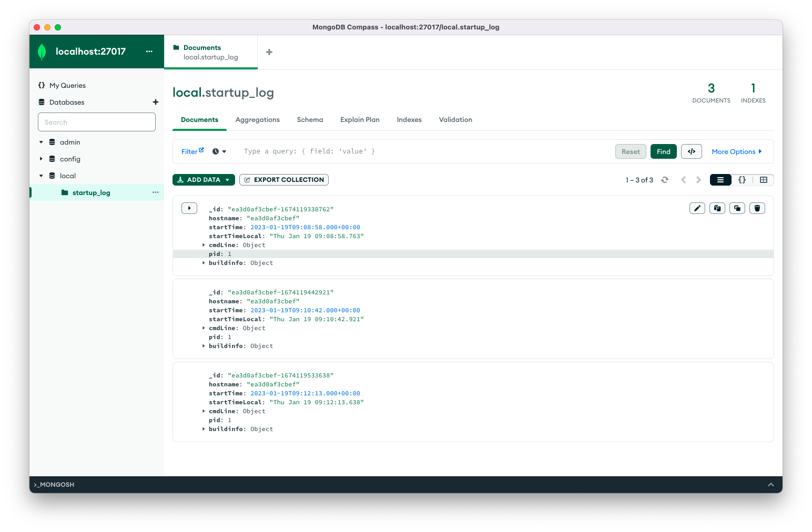Screen dimensions: 812x532
Task: Click the MongoDB leaf logo icon
Action: coord(42,52)
